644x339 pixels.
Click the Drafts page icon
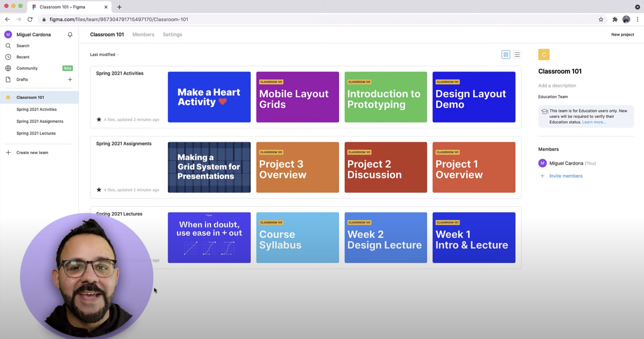click(8, 80)
